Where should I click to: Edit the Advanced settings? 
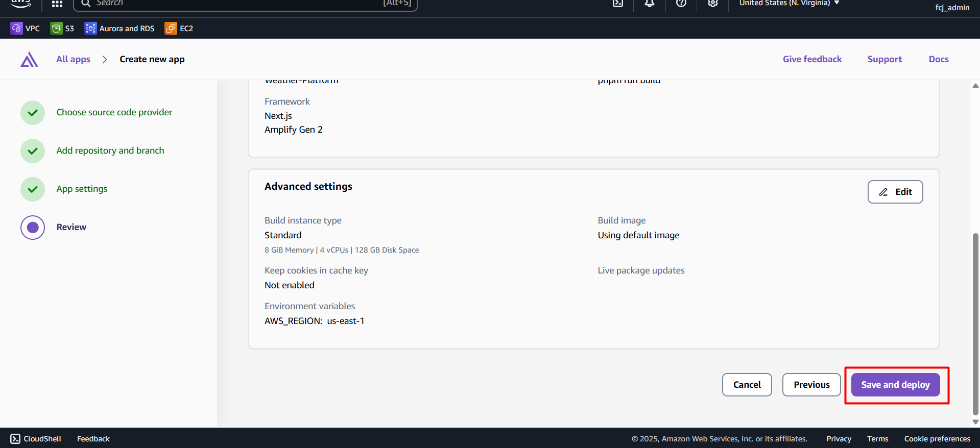click(x=895, y=192)
